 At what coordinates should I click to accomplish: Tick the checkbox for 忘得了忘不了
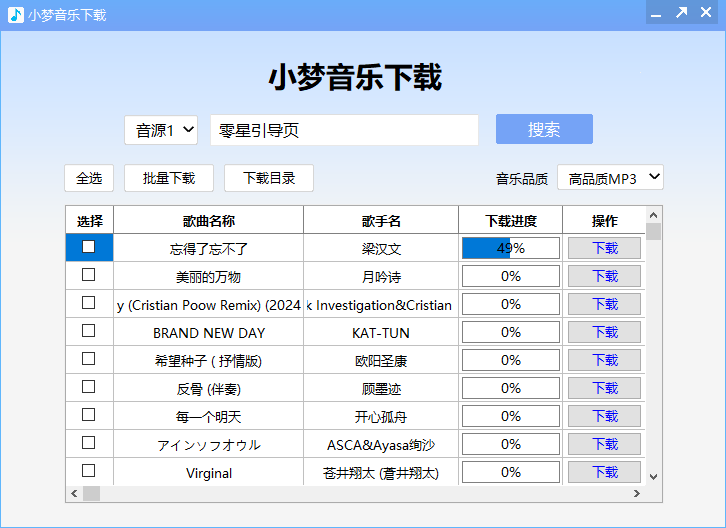89,247
